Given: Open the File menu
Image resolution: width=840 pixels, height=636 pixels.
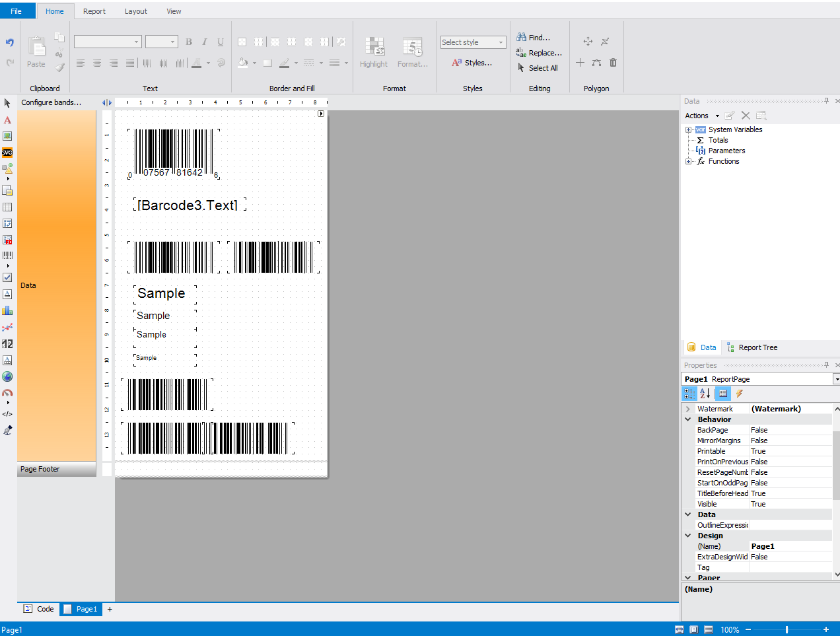Looking at the screenshot, I should coord(16,11).
